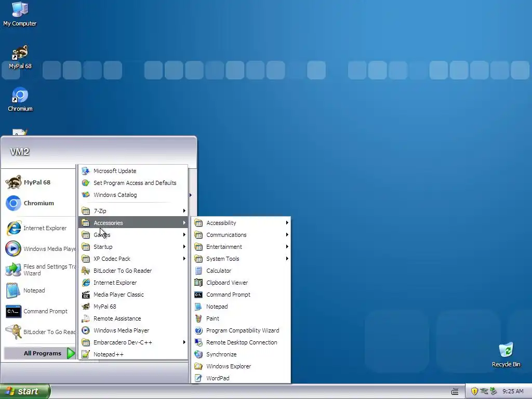
Task: Open Windows Media Player in All Programs
Action: (134, 330)
